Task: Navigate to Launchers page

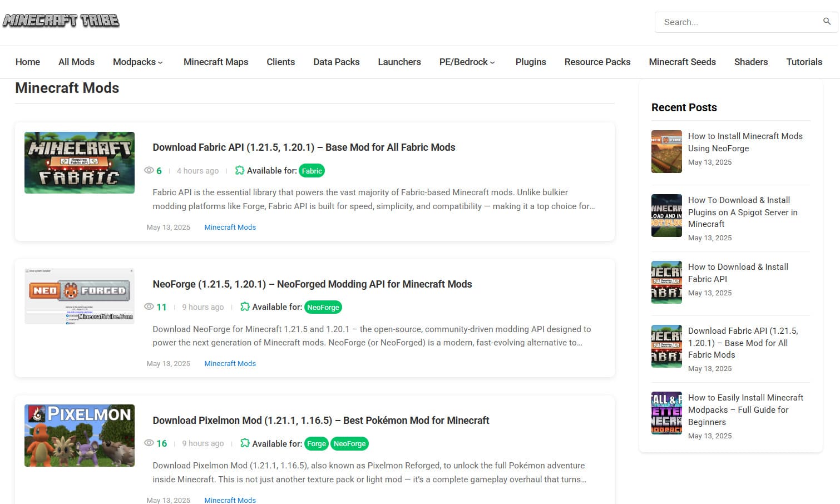Action: coord(399,62)
